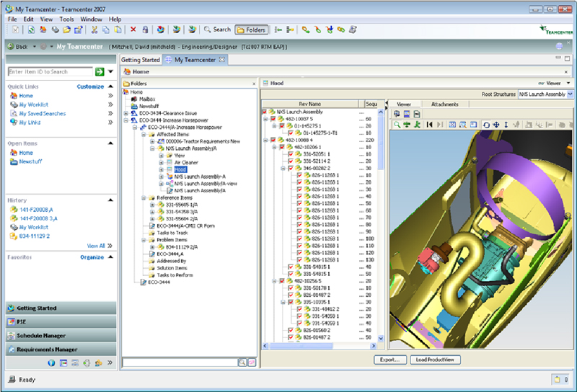Click the View All history link
The height and width of the screenshot is (392, 577).
coord(96,246)
